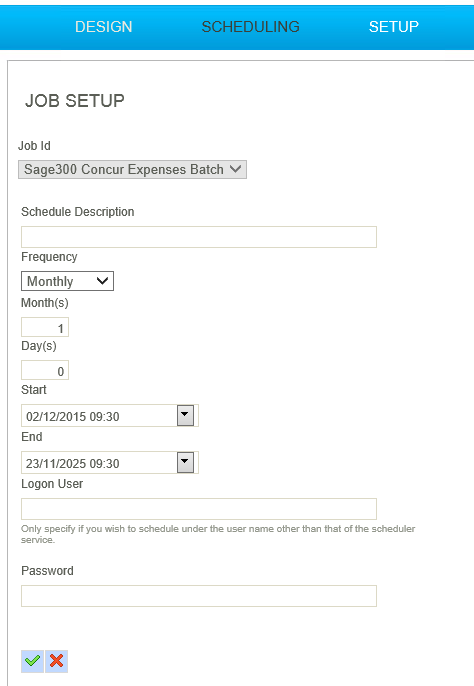Click the Logon User help note text

coord(218,534)
